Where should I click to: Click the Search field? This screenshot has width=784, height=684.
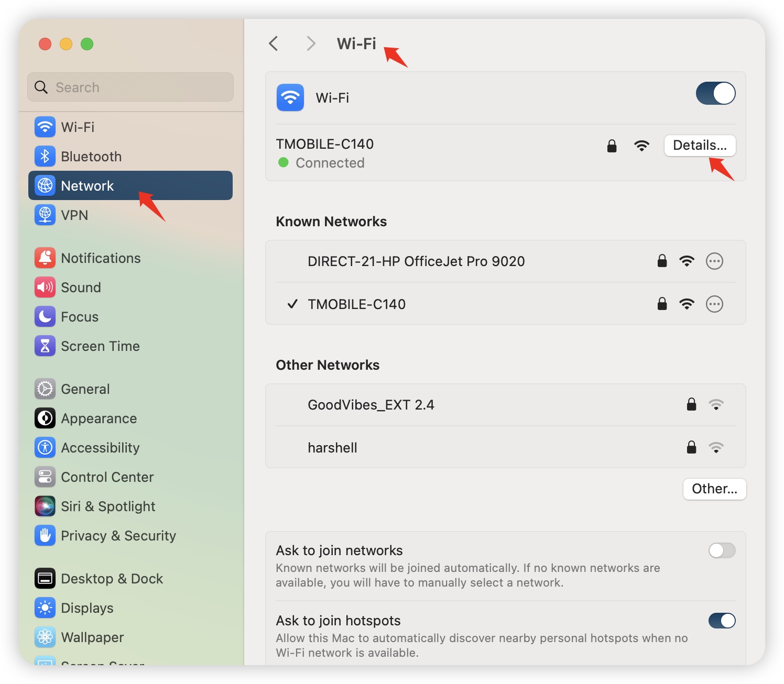coord(130,87)
